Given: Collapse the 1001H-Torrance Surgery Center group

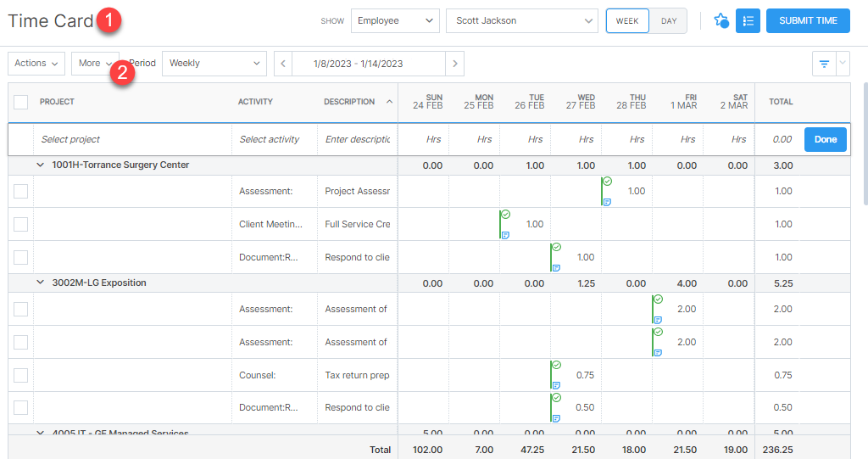Looking at the screenshot, I should tap(40, 165).
